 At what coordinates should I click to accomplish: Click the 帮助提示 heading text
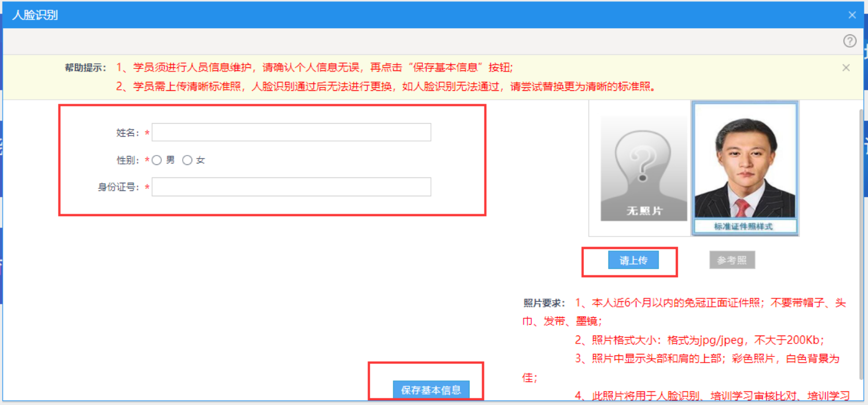click(85, 68)
